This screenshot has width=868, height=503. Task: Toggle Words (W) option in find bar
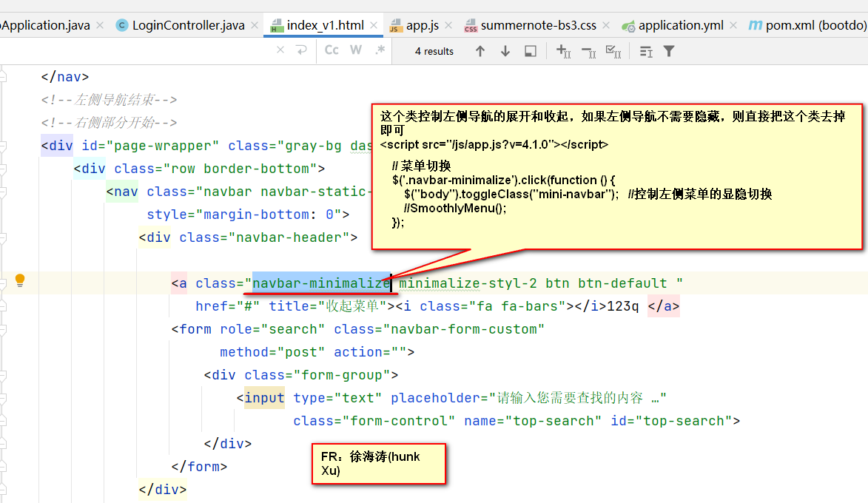(356, 50)
